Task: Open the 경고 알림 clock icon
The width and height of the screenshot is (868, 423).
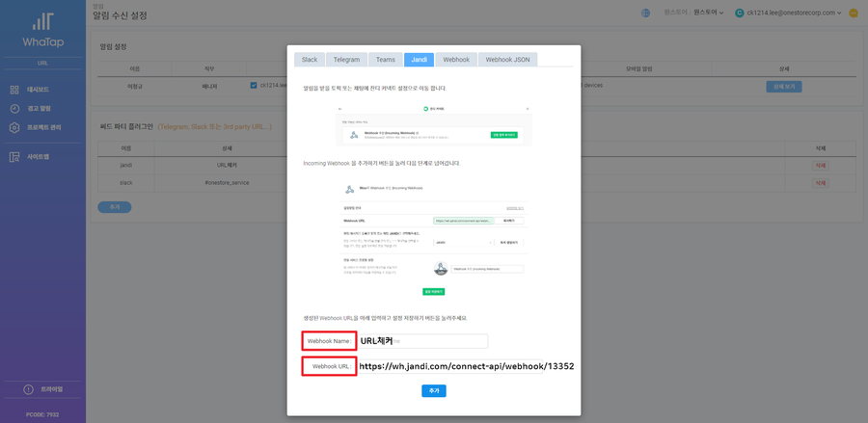Action: 15,109
